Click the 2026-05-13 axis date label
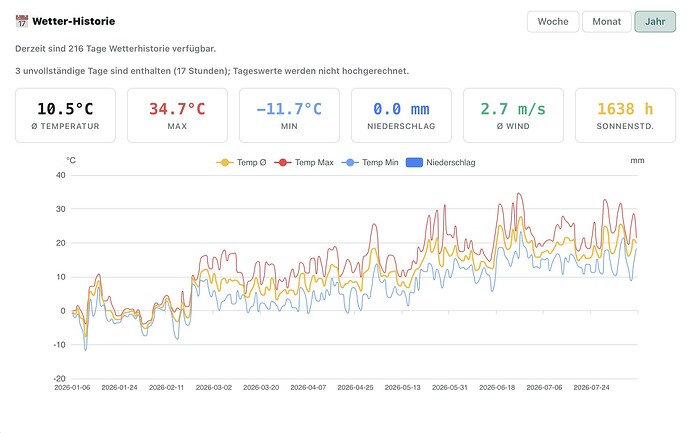 tap(403, 388)
